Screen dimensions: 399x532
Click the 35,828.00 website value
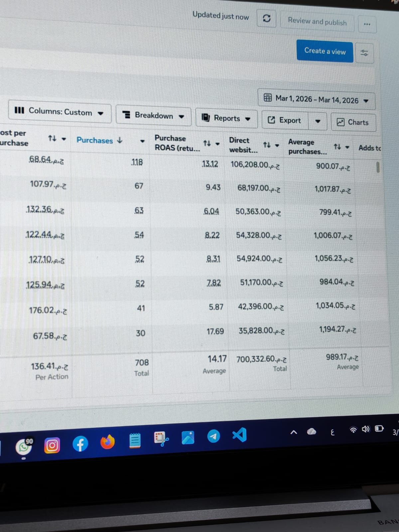[261, 331]
